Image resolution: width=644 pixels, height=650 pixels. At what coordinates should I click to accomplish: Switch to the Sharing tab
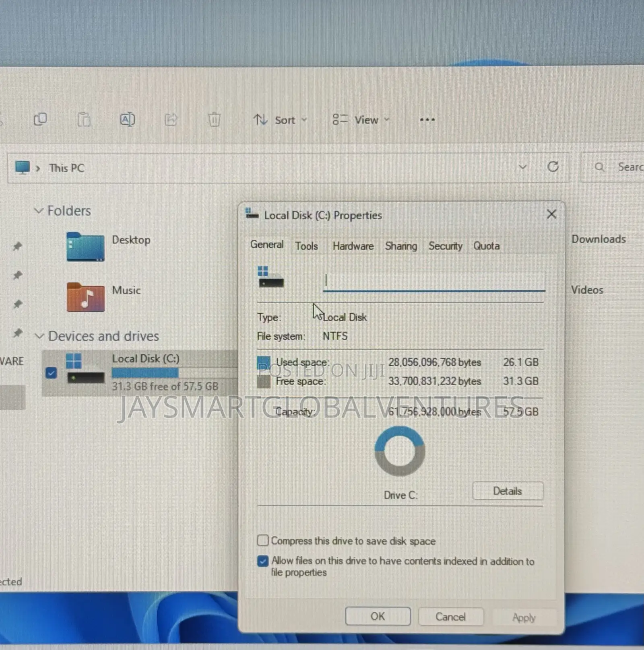(x=401, y=246)
